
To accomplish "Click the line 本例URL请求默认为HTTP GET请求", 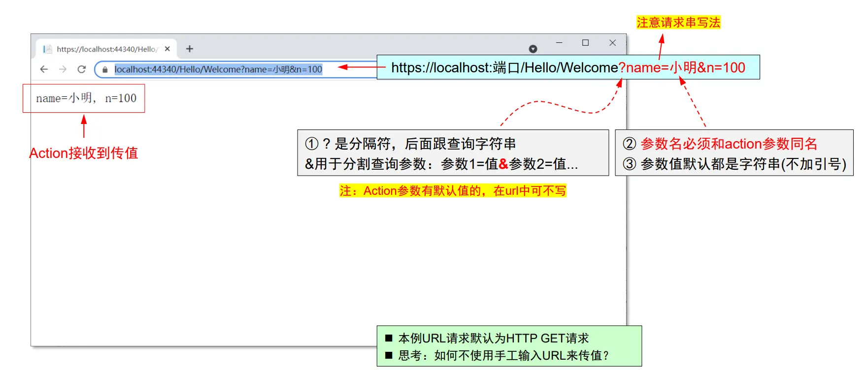I will pyautogui.click(x=494, y=339).
